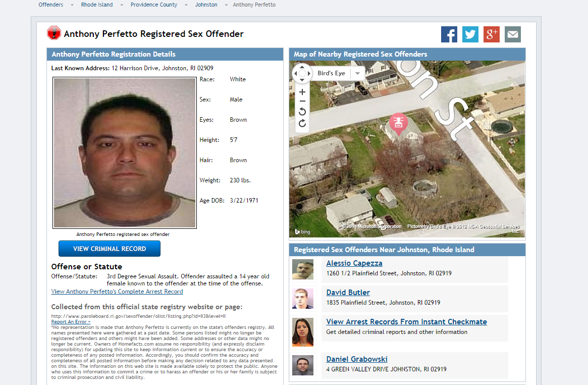Screen dimensions: 588x385
Task: Open Alessio Capezza's profile link
Action: pyautogui.click(x=354, y=263)
